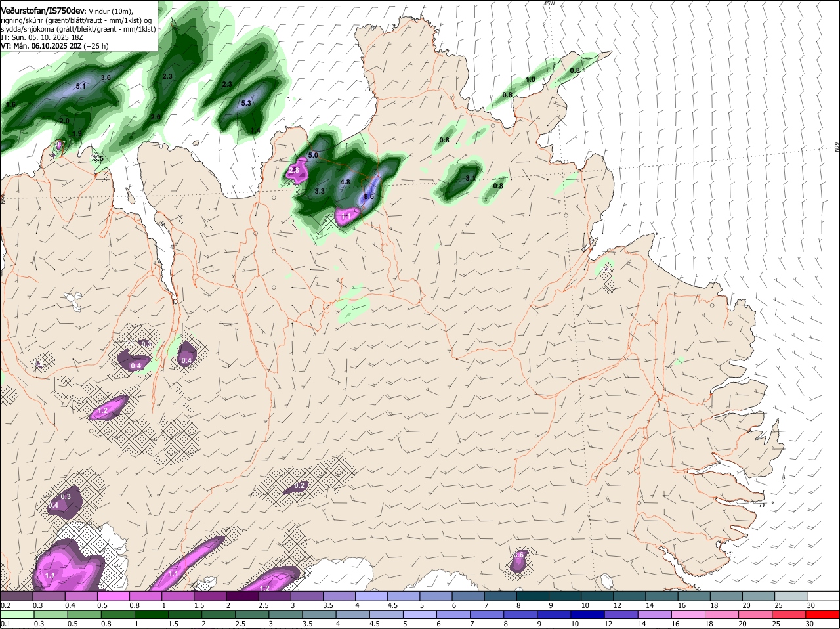
Task: Click the bright pink swatch labelled 0.5 in the upper legend
Action: click(x=113, y=596)
